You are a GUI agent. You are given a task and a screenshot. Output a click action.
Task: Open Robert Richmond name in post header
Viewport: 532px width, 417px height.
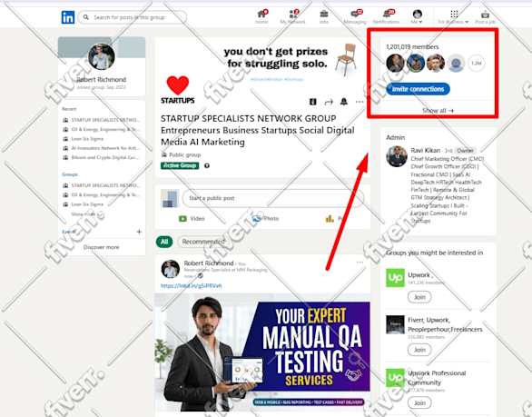[x=209, y=263]
